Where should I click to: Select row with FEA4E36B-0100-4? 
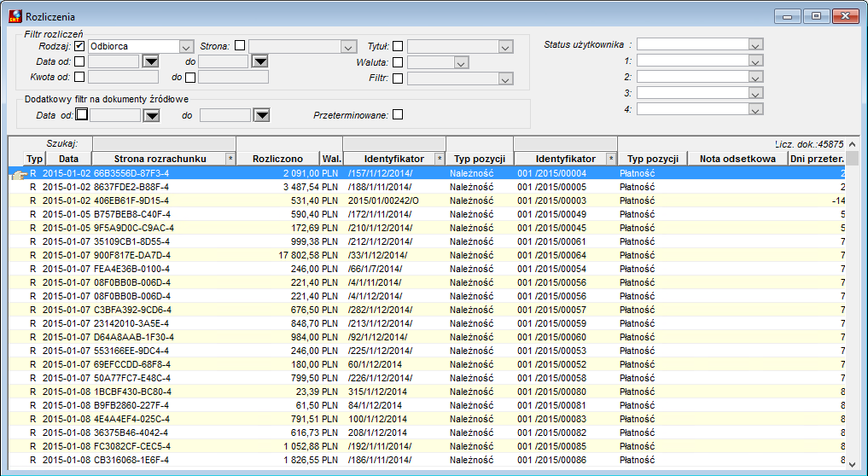click(x=427, y=269)
